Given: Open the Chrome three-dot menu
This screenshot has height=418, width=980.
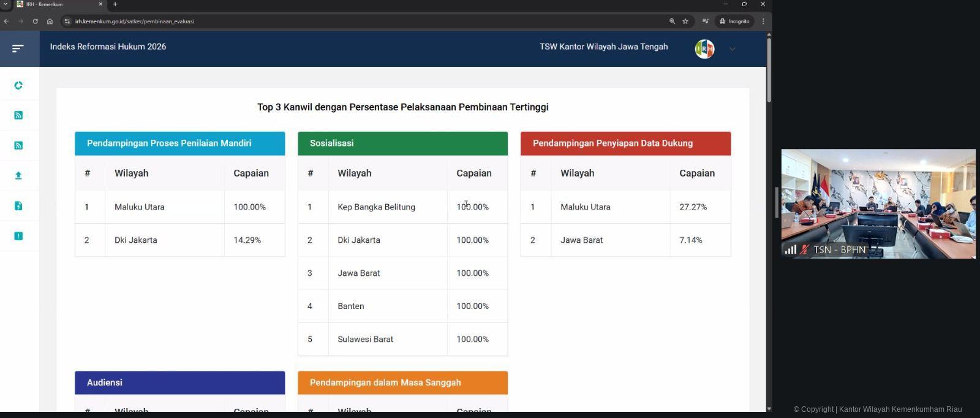Looking at the screenshot, I should (x=763, y=21).
